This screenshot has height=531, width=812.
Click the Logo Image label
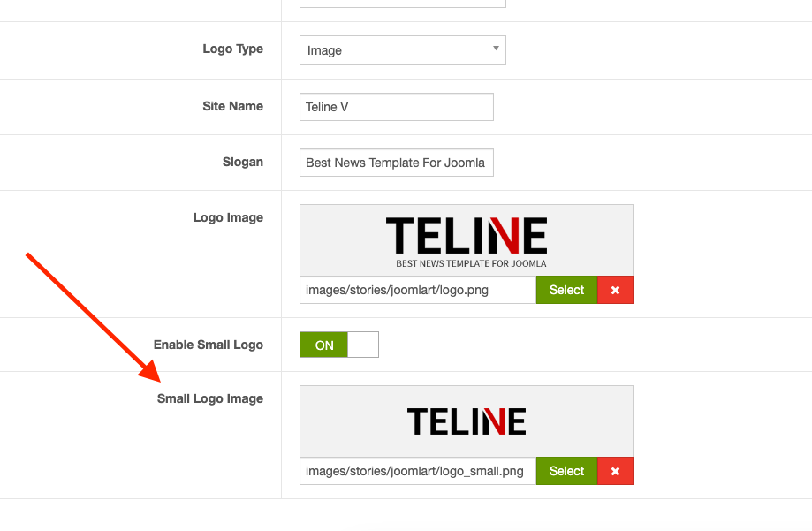[x=228, y=217]
